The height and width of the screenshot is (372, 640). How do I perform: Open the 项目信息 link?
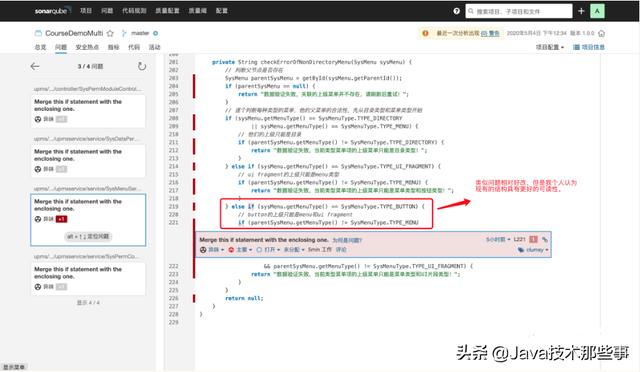click(x=593, y=47)
